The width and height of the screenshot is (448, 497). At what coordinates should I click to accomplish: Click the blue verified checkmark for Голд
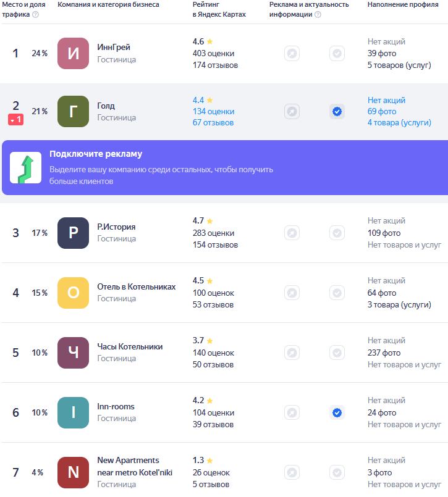pos(337,112)
